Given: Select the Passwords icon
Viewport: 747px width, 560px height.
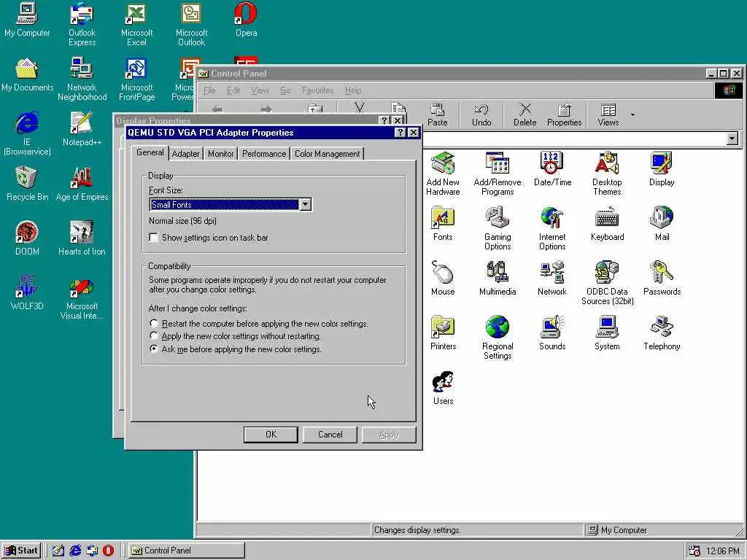Looking at the screenshot, I should coord(661,278).
